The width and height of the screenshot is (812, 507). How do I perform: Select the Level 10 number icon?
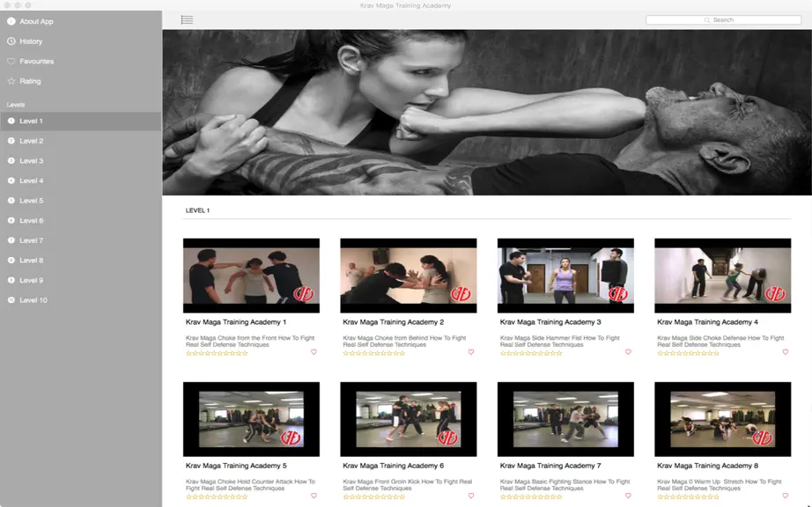(x=11, y=300)
